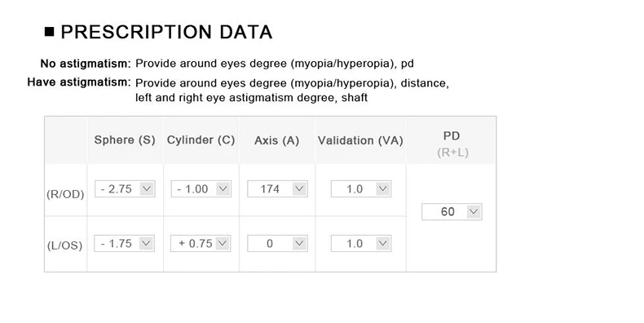
Task: Click the Cylinder (C) column header
Action: click(x=201, y=140)
